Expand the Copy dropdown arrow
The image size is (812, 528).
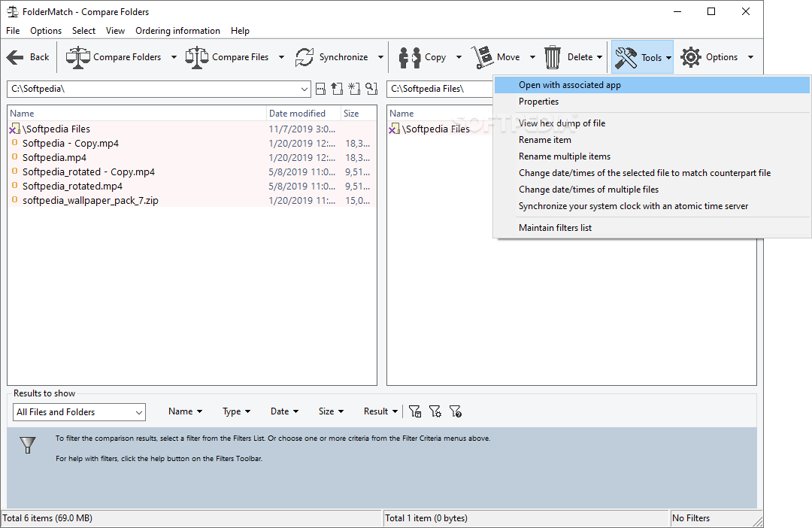459,57
